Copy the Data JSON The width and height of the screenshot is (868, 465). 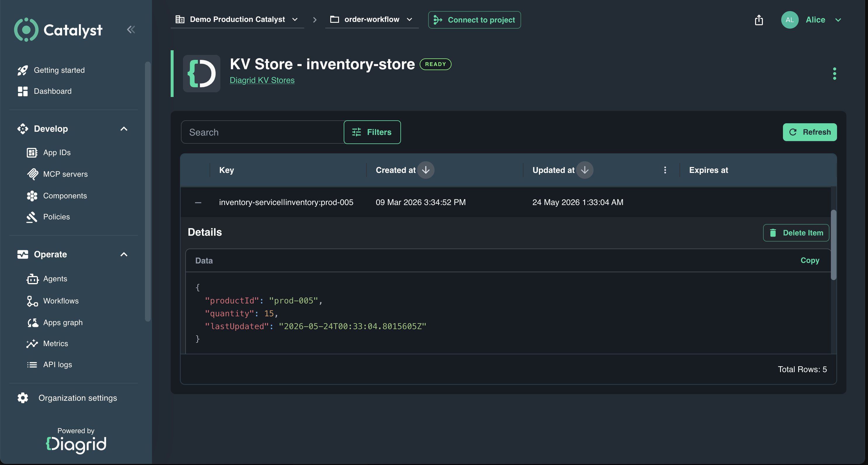[x=810, y=260]
